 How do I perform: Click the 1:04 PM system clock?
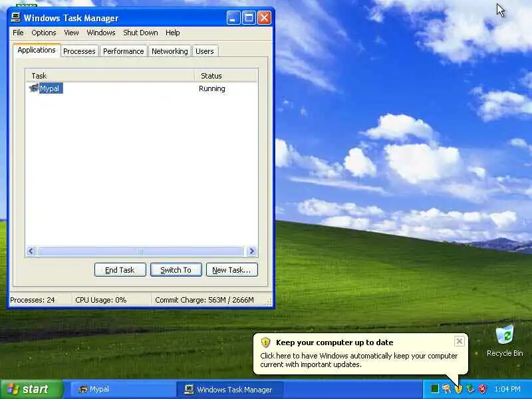(507, 389)
